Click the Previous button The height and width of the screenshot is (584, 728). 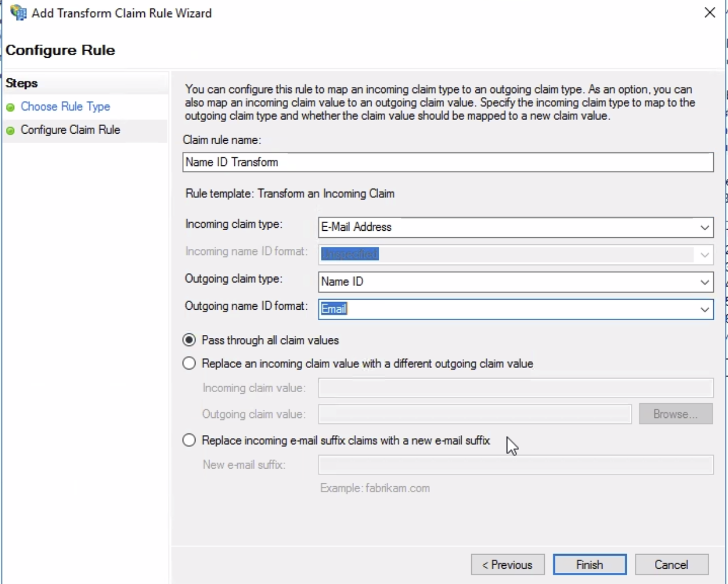[x=508, y=564]
